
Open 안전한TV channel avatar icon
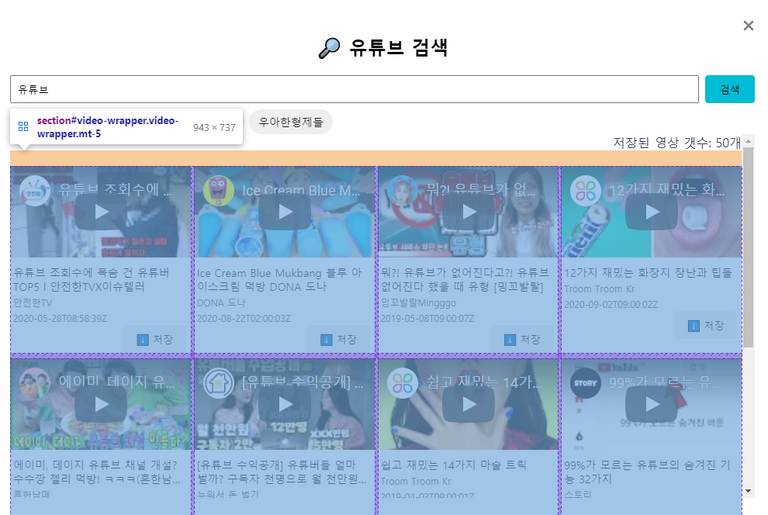pyautogui.click(x=34, y=191)
